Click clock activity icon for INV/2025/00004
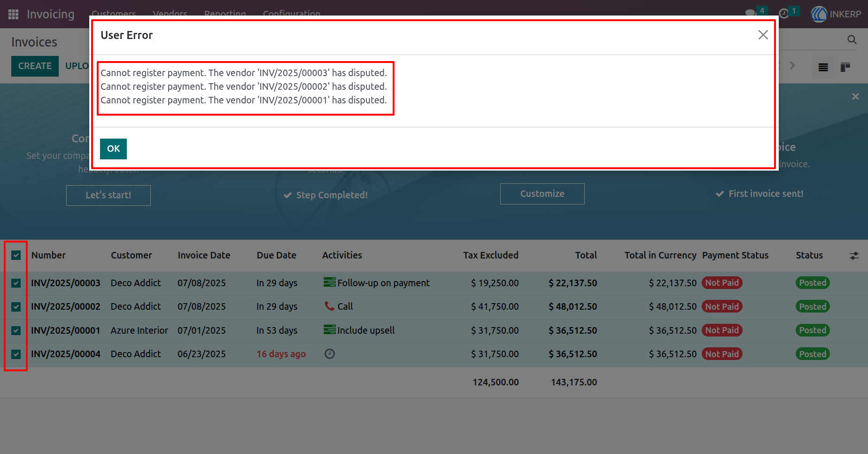This screenshot has height=454, width=868. coord(330,354)
